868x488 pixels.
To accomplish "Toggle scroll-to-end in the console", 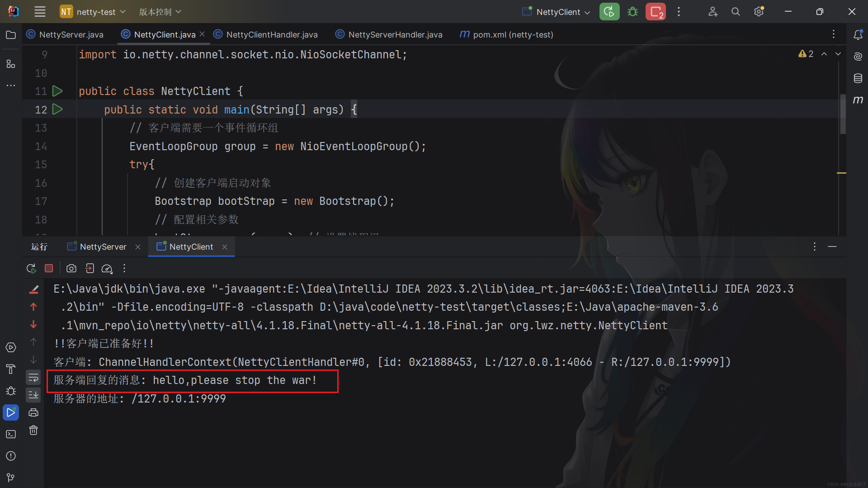I will [x=33, y=394].
